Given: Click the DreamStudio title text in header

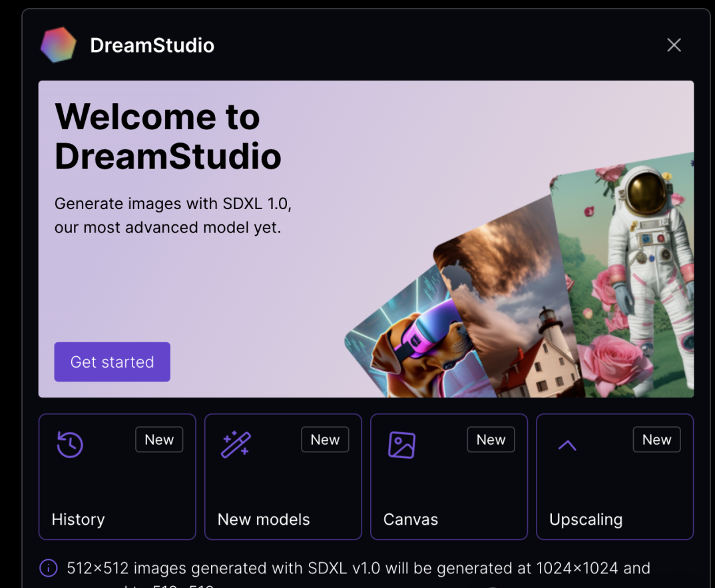Looking at the screenshot, I should 152,45.
